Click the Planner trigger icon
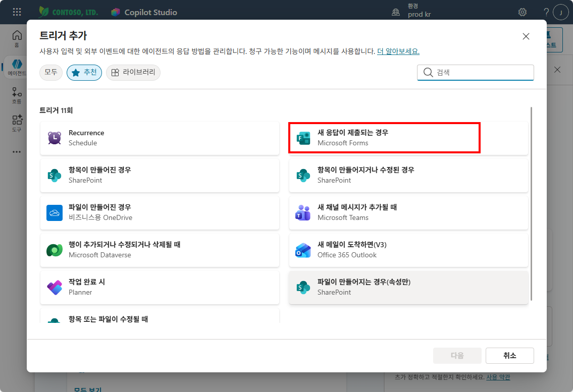This screenshot has width=573, height=392. pos(55,288)
